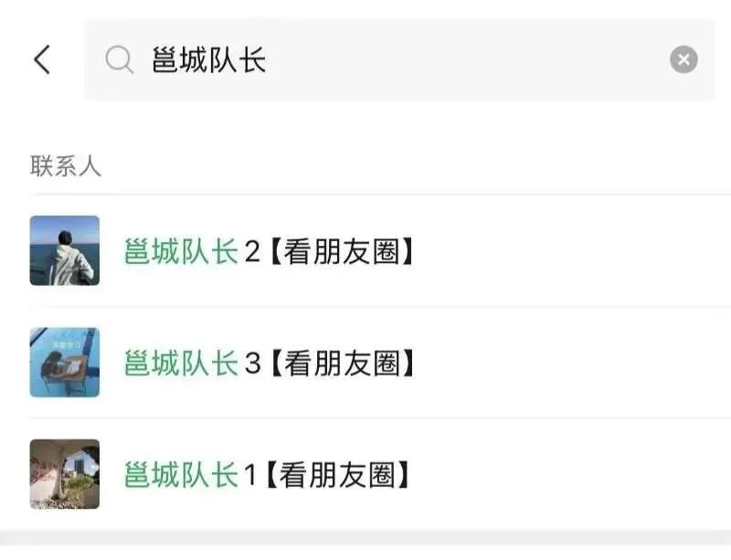
Task: Click empty space inside the search bar
Action: 466,59
